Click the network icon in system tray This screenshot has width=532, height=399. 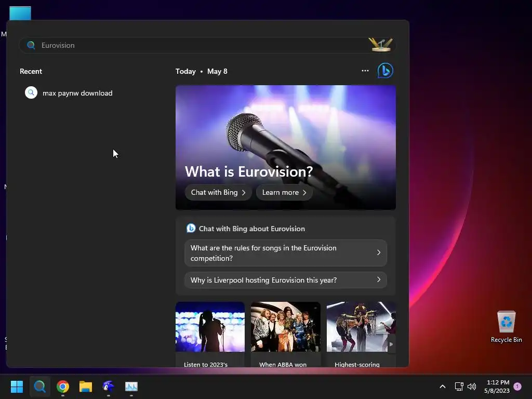coord(459,387)
